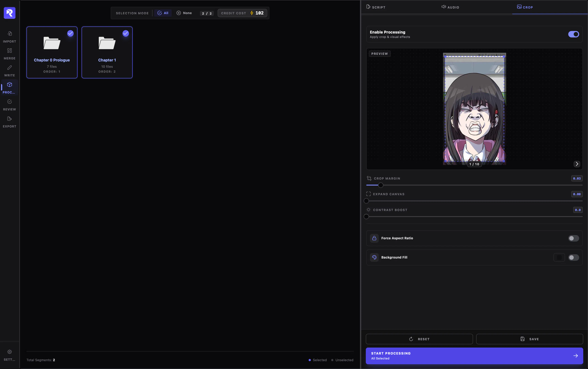The image size is (588, 369).
Task: Toggle Enable Processing switch
Action: pos(573,34)
